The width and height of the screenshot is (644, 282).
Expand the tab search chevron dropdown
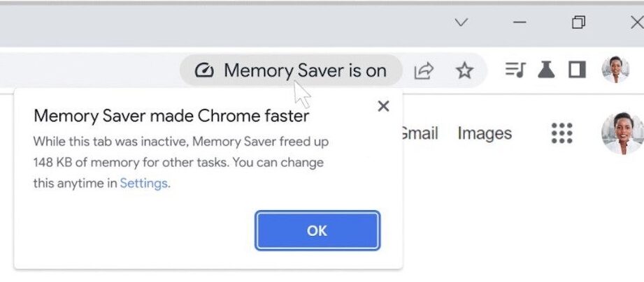click(x=461, y=23)
